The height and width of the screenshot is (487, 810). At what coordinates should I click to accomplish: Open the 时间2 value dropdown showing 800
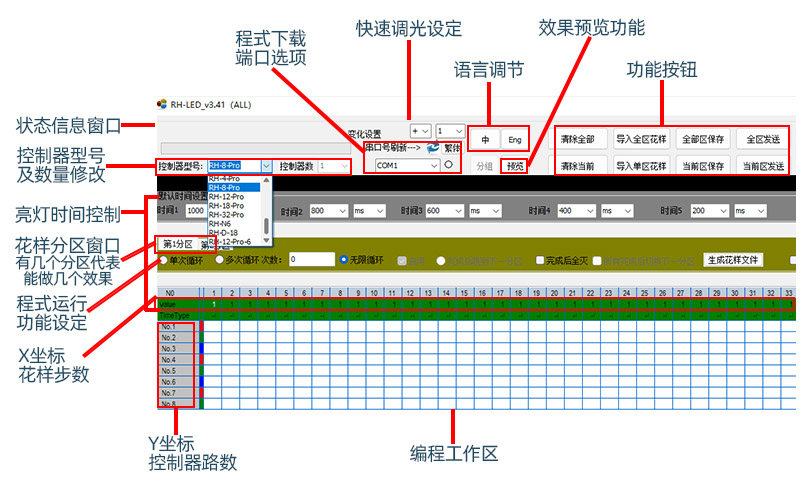tap(342, 211)
